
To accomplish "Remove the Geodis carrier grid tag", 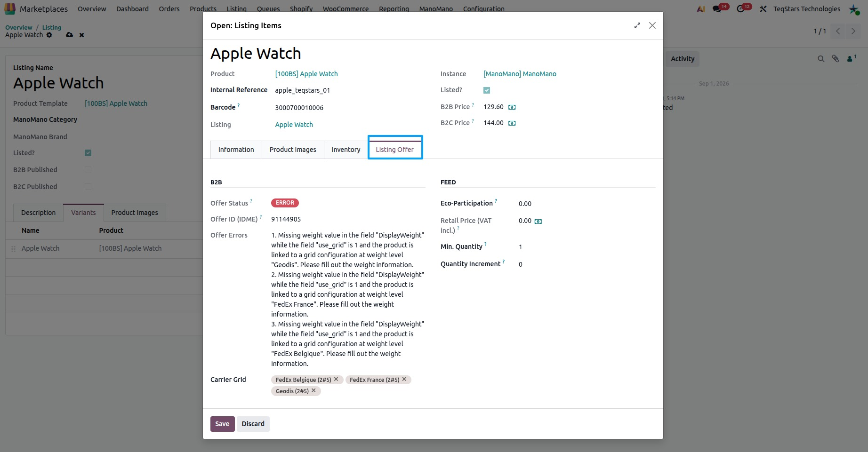I will [313, 390].
